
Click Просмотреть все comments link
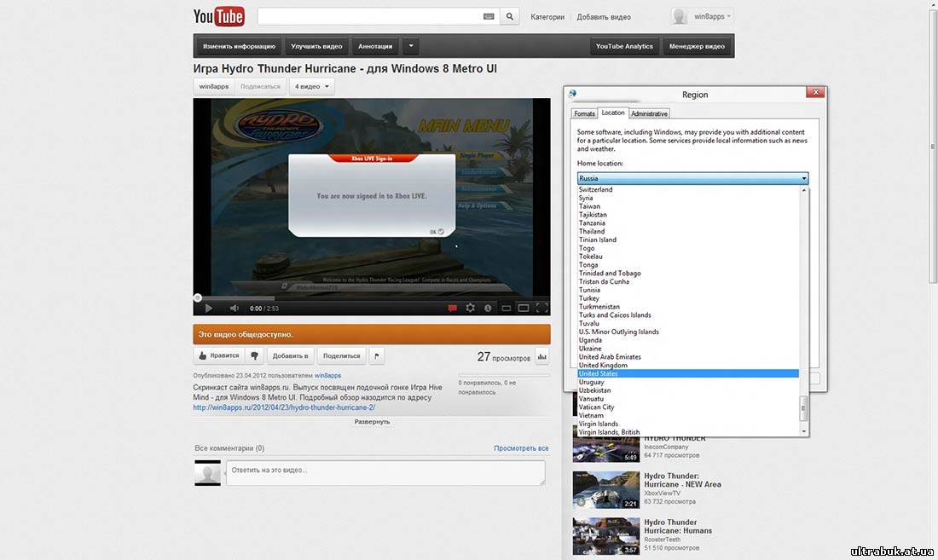521,448
